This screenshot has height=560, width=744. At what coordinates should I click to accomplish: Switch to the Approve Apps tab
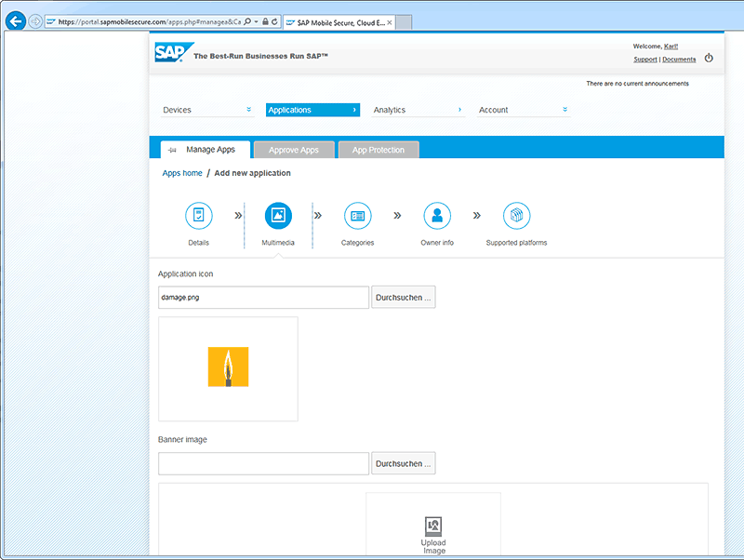293,150
